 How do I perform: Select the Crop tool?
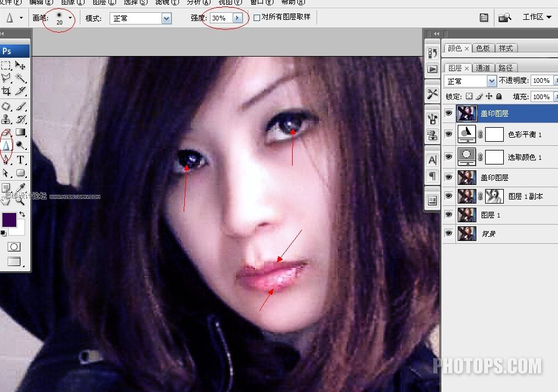tap(6, 91)
